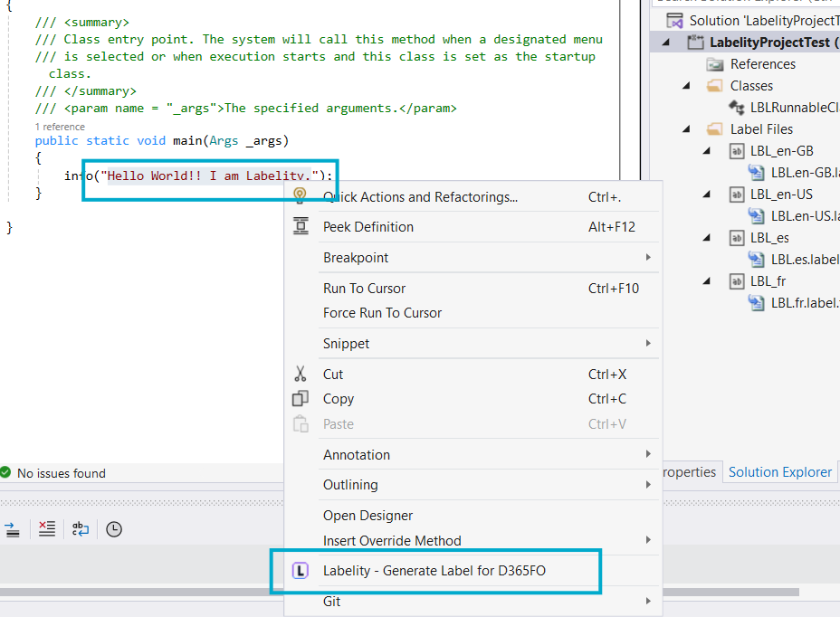The width and height of the screenshot is (840, 617).
Task: Collapse the LBL_en-GB node
Action: coord(707,151)
